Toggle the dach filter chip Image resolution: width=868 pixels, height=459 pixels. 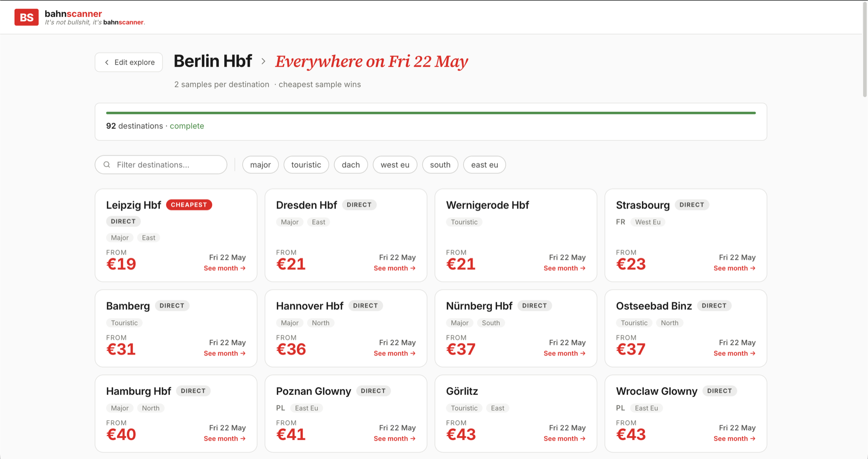click(351, 165)
